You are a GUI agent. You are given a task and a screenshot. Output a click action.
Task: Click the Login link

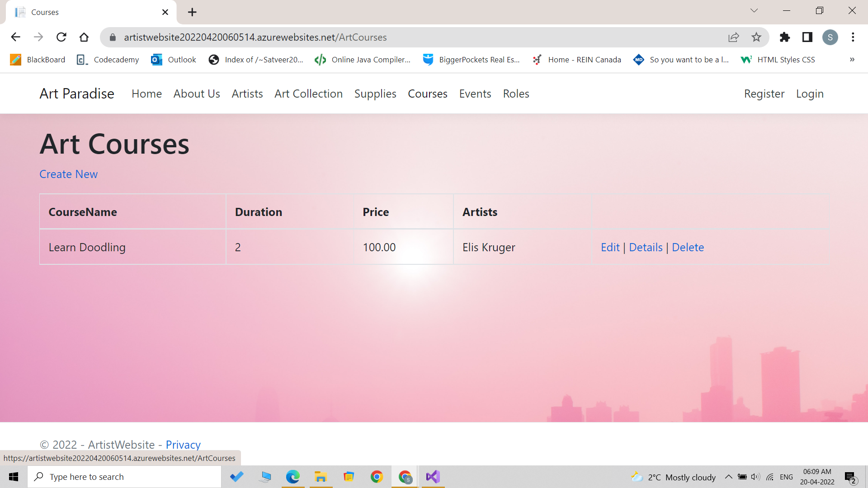point(810,94)
